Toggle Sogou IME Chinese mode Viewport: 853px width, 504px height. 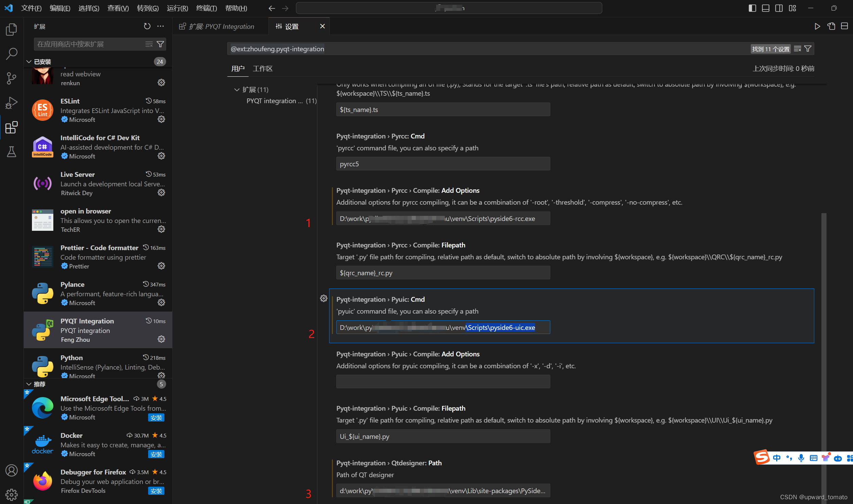pyautogui.click(x=777, y=458)
